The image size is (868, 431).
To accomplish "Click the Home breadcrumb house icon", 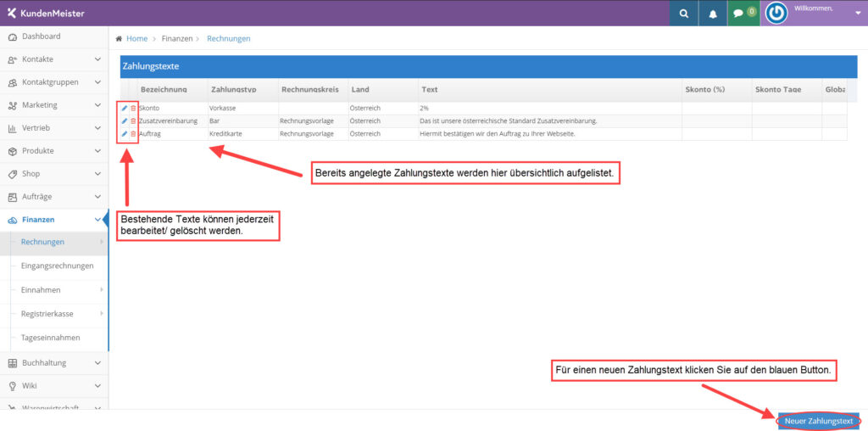I will [119, 39].
